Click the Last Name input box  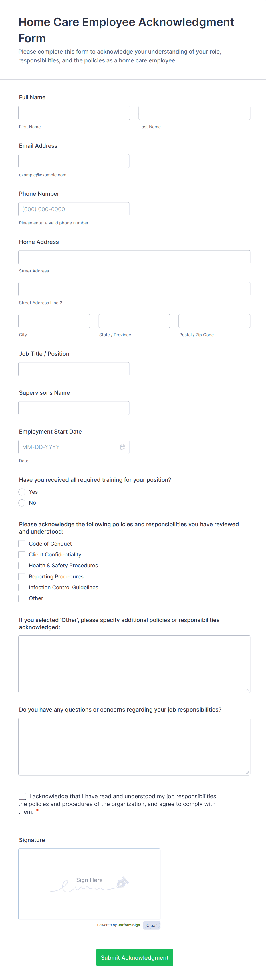click(194, 113)
